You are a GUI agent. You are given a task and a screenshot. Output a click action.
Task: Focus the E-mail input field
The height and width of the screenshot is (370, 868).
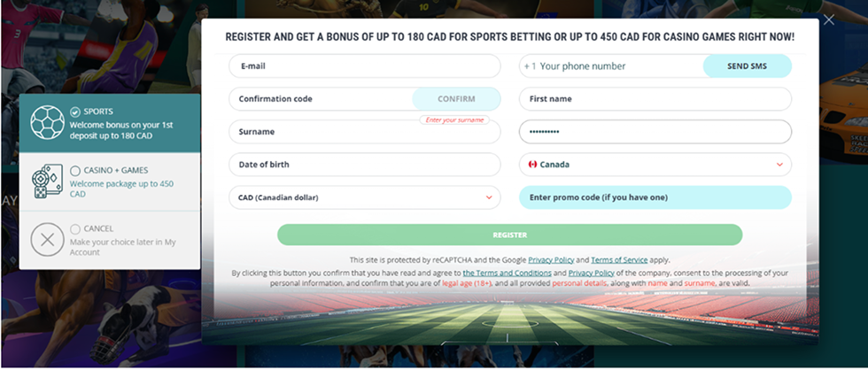tap(364, 66)
